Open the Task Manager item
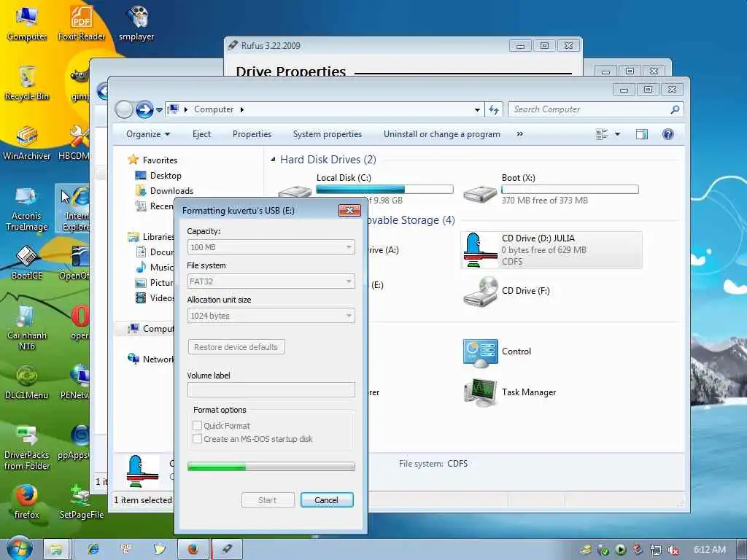Image resolution: width=747 pixels, height=560 pixels. point(510,392)
